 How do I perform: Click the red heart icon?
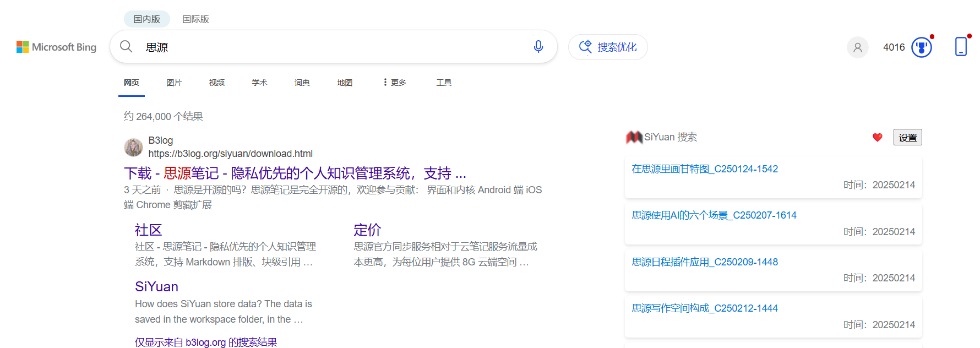(878, 137)
